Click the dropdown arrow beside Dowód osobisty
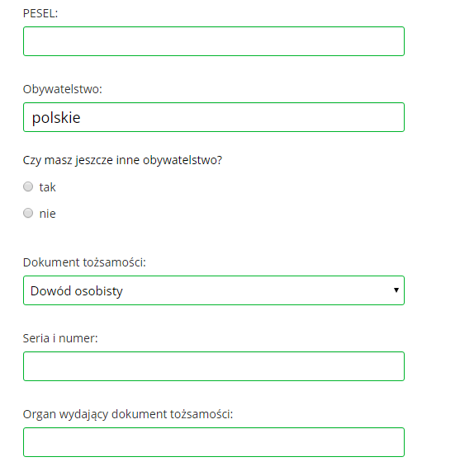 tap(396, 290)
